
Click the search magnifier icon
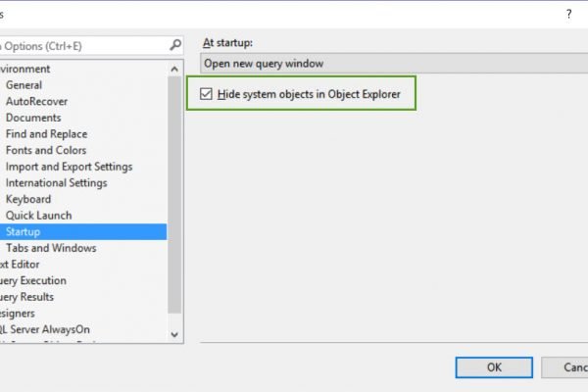[175, 45]
